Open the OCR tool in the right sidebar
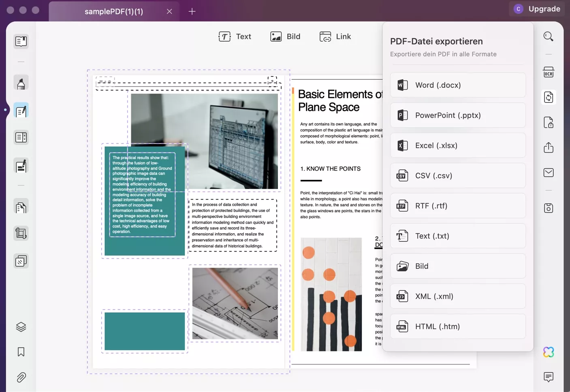This screenshot has height=392, width=570. (548, 72)
